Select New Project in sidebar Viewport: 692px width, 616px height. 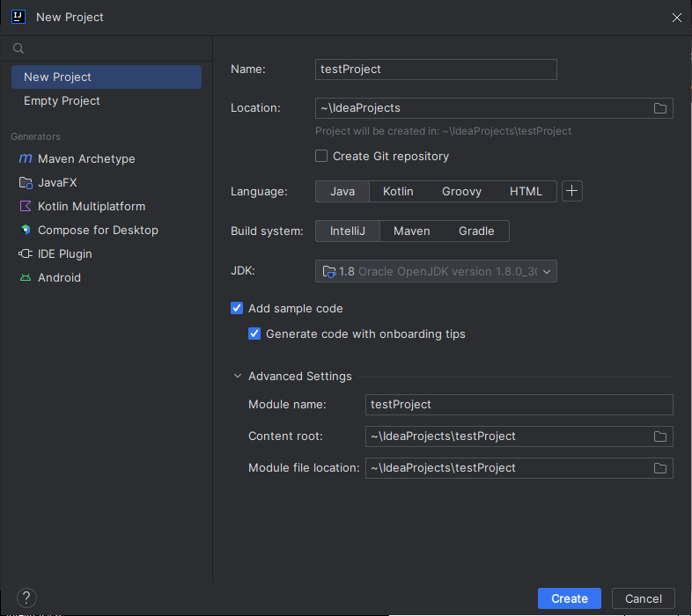click(x=107, y=77)
